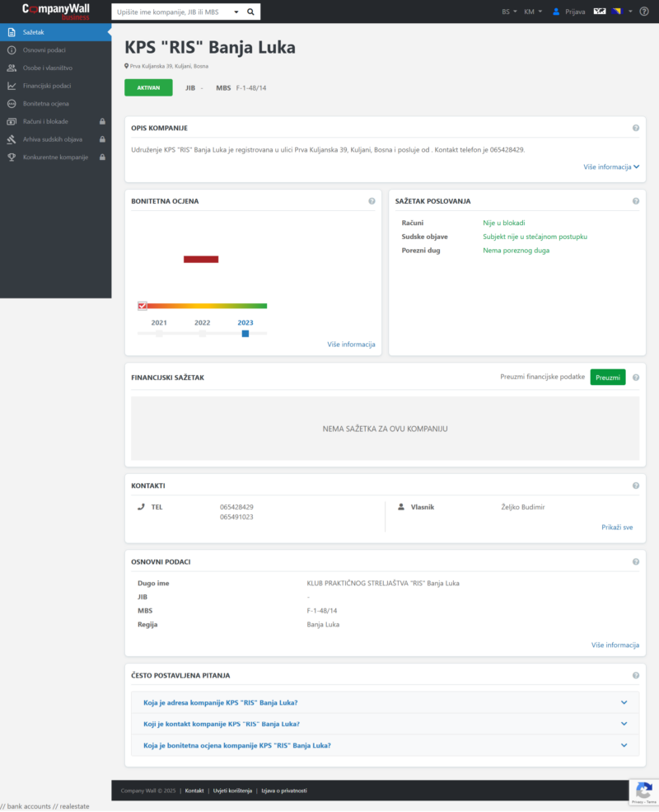Open help for Kontakti section

[x=636, y=486]
